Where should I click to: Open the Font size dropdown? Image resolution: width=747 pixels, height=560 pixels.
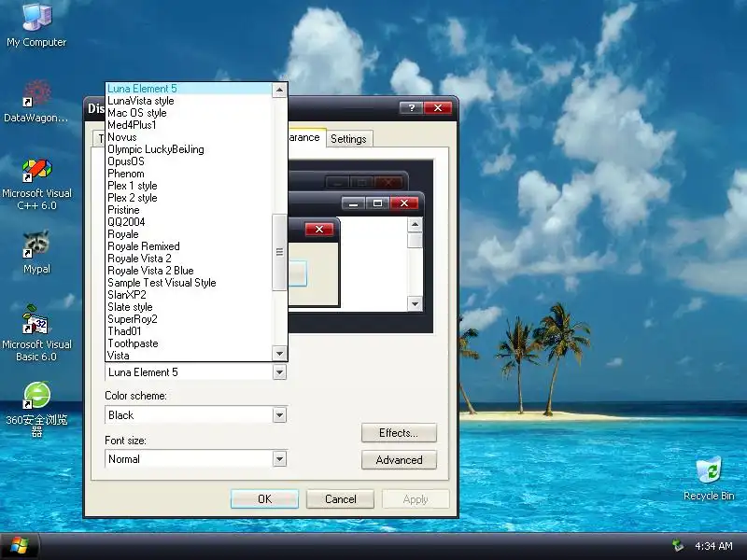279,459
